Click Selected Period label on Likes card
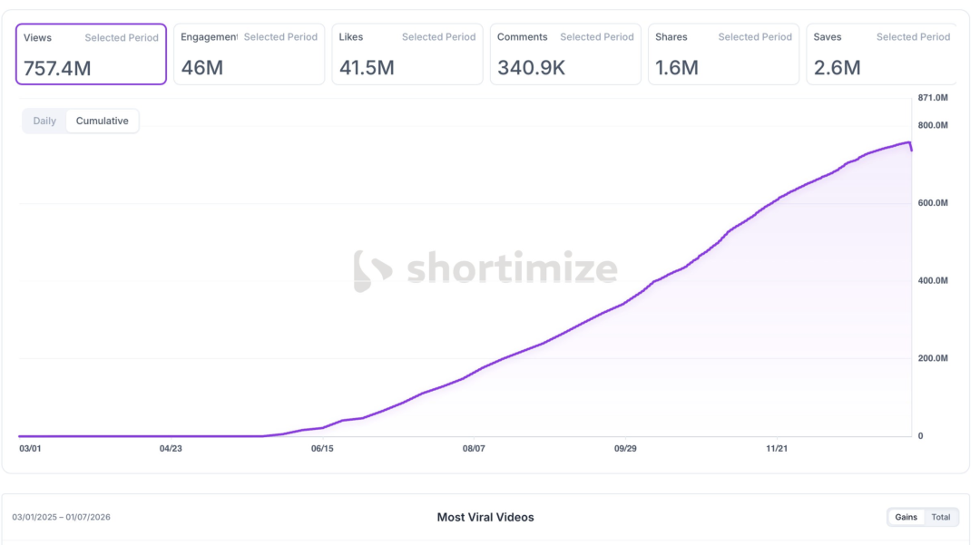 click(x=439, y=37)
